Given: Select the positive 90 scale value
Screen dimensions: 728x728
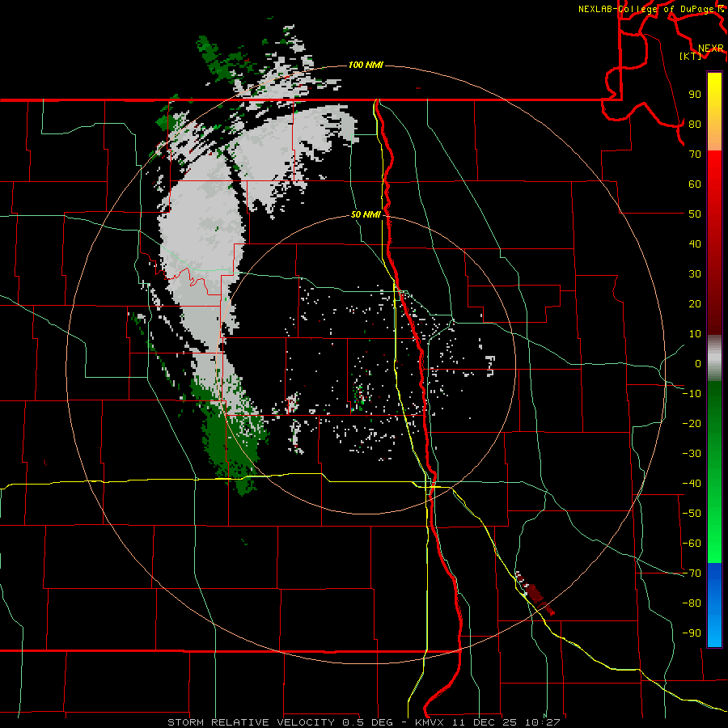Looking at the screenshot, I should (695, 95).
